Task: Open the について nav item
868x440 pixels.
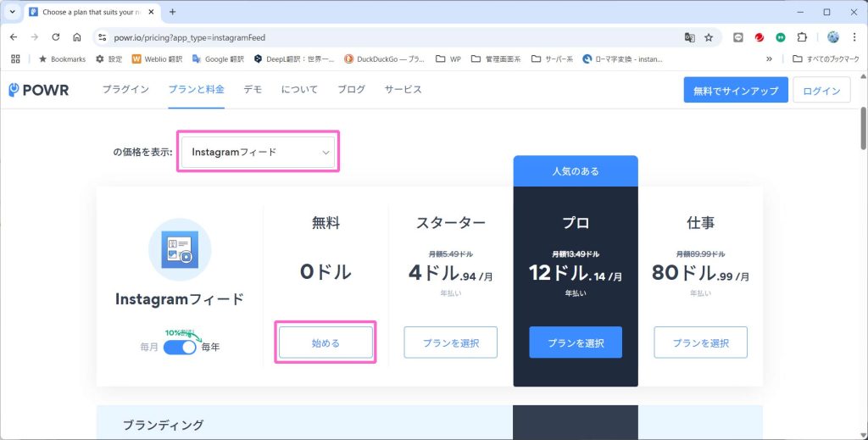Action: pos(299,89)
